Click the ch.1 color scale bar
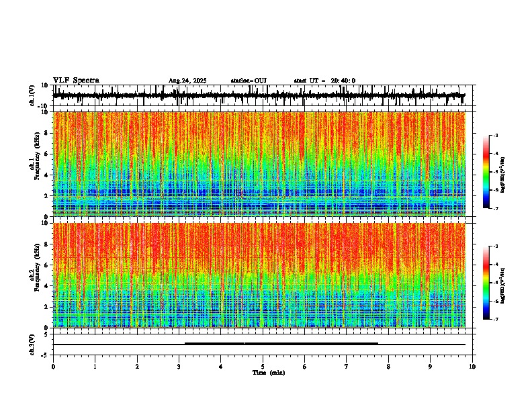 point(486,172)
